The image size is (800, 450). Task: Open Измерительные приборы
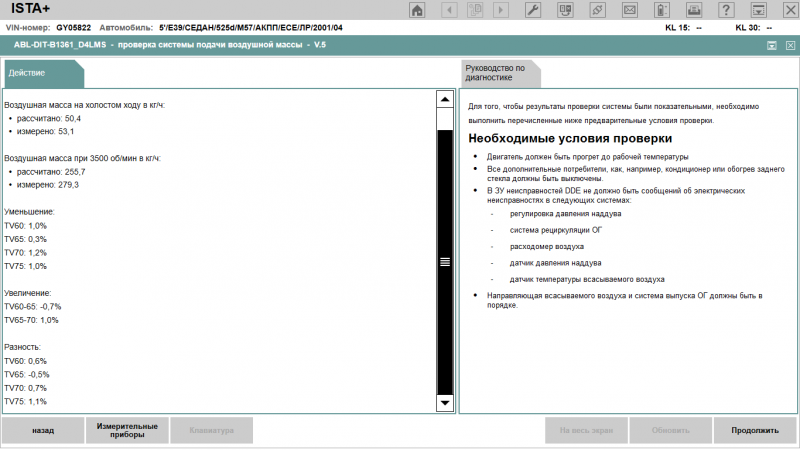(x=127, y=431)
